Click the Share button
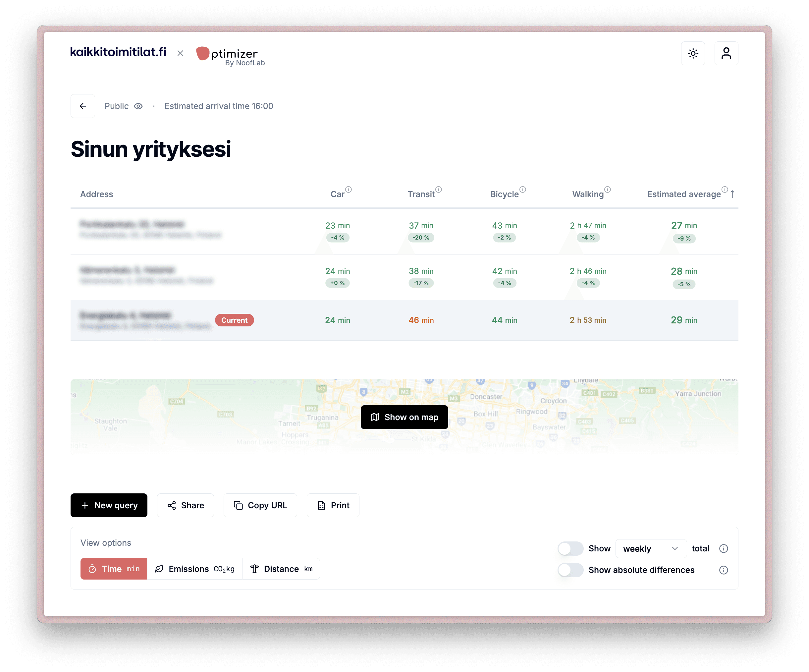This screenshot has height=672, width=809. pyautogui.click(x=185, y=505)
